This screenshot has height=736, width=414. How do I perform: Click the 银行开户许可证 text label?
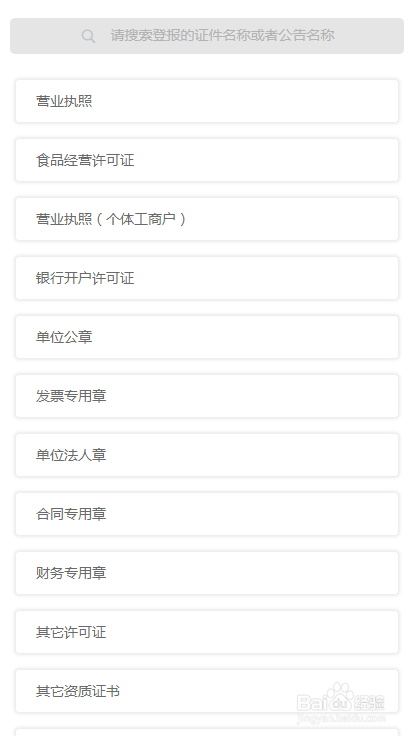tap(85, 278)
